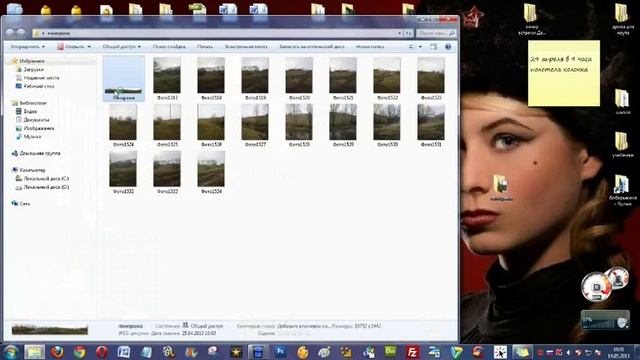Click the change view icon
Screen dimensions: 640x360
click(412, 47)
